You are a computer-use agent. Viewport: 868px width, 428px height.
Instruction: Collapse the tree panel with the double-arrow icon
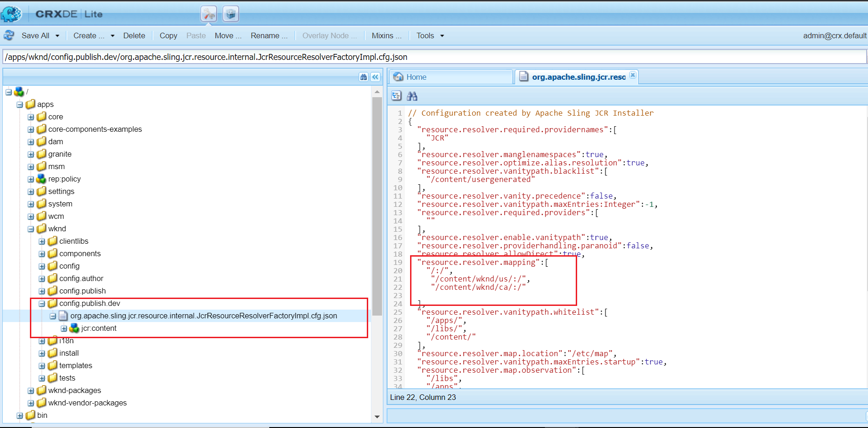(376, 77)
